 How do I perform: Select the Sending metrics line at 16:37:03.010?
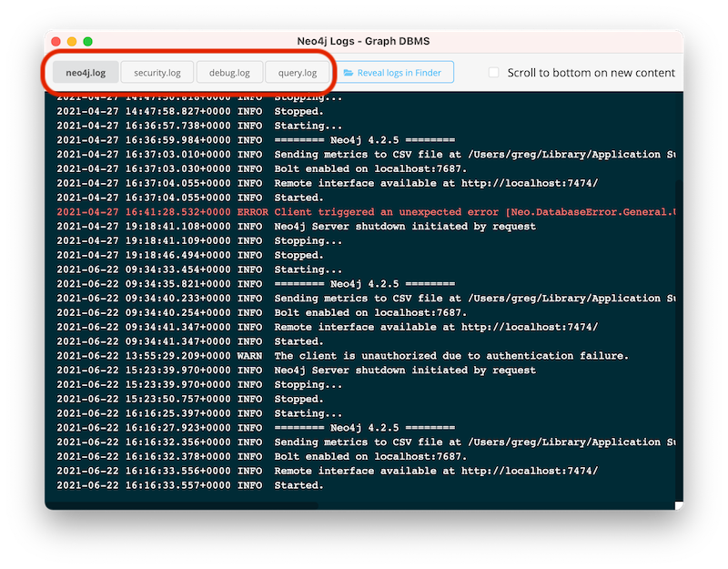tap(366, 155)
